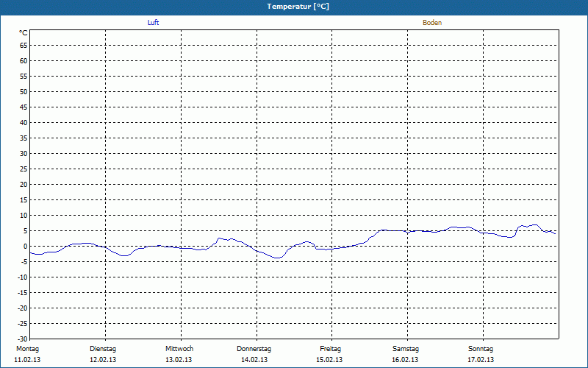Image resolution: width=588 pixels, height=368 pixels.
Task: Click the date 17.02.13 below Sonntag
Action: (481, 360)
